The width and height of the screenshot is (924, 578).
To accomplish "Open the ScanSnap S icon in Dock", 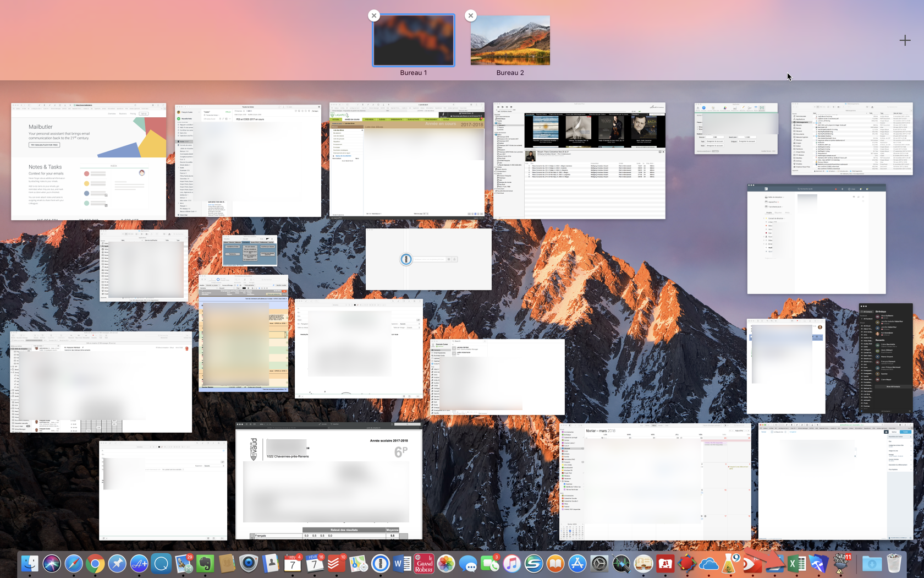I will 533,564.
